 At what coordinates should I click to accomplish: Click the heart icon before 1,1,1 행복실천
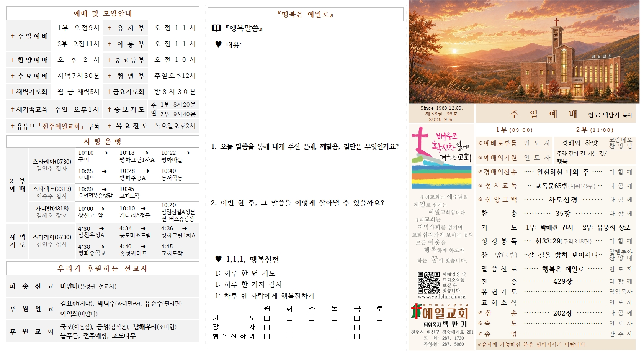(218, 259)
